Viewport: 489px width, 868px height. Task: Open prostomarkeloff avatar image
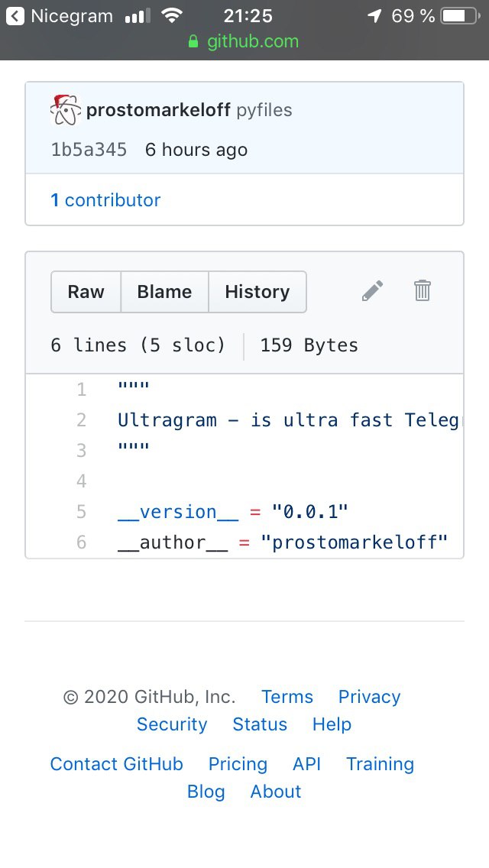[x=66, y=110]
